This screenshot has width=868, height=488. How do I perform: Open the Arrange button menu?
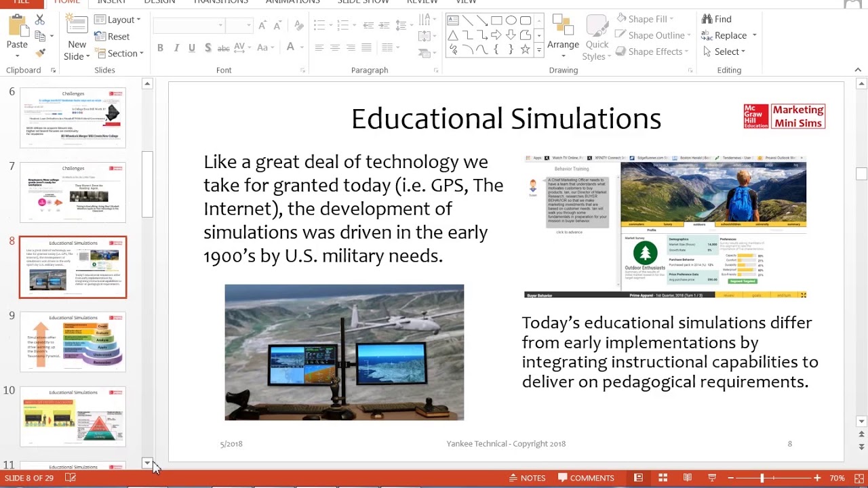pos(564,38)
